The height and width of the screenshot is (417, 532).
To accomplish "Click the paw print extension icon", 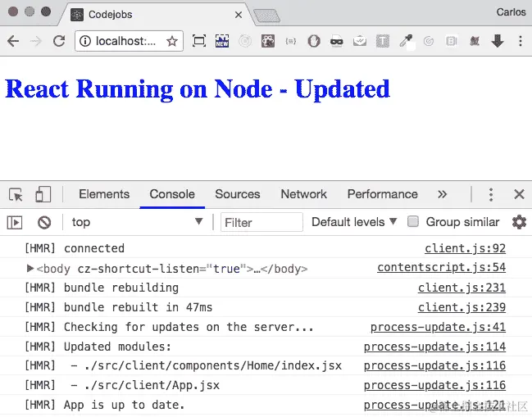I will (x=268, y=41).
